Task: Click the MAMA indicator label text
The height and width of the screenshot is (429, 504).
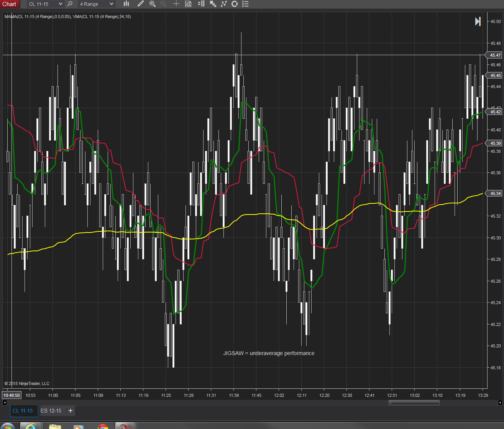Action: point(38,16)
